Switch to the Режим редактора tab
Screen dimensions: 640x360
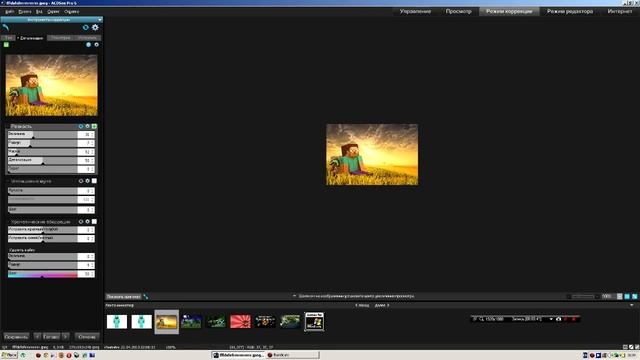[570, 11]
